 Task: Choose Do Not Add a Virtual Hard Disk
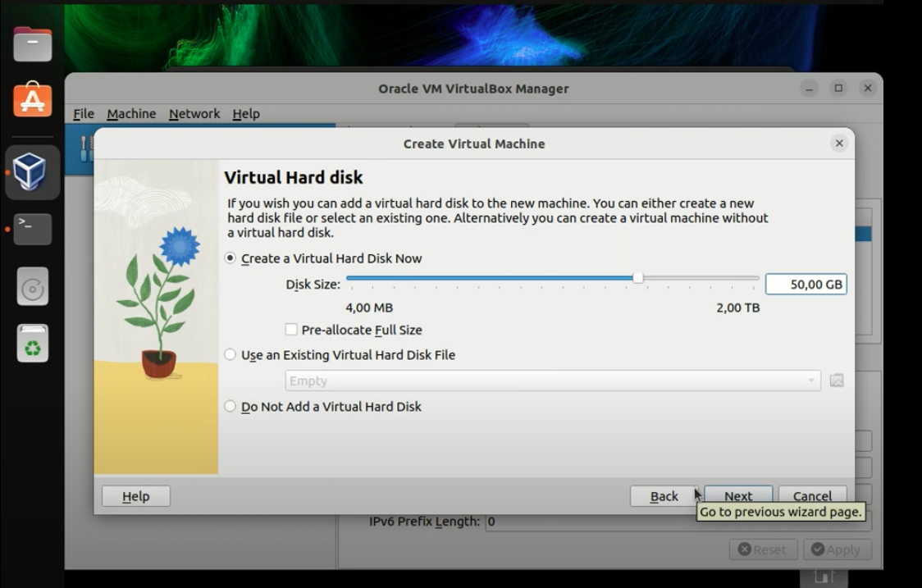tap(230, 406)
